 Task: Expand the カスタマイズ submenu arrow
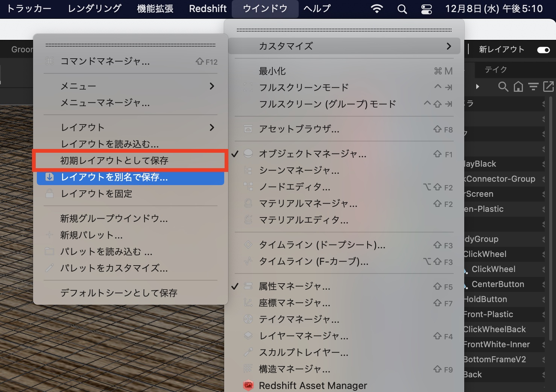coord(448,46)
